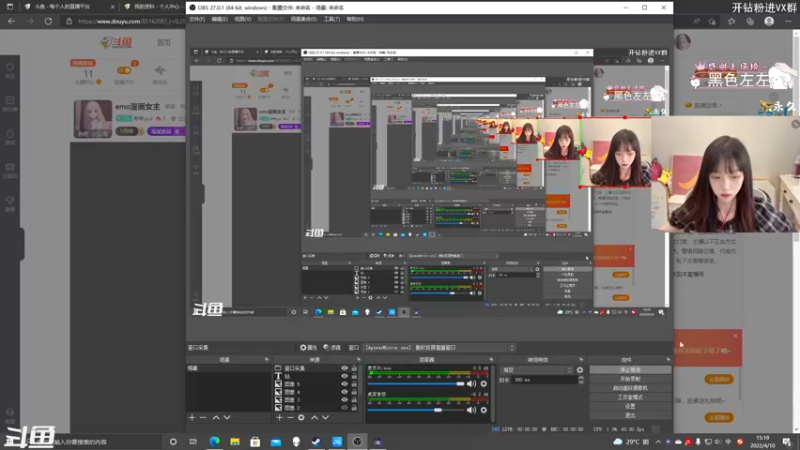Screen dimensions: 800x450
Task: Open source properties gear in sources toolbar
Action: coord(301,417)
